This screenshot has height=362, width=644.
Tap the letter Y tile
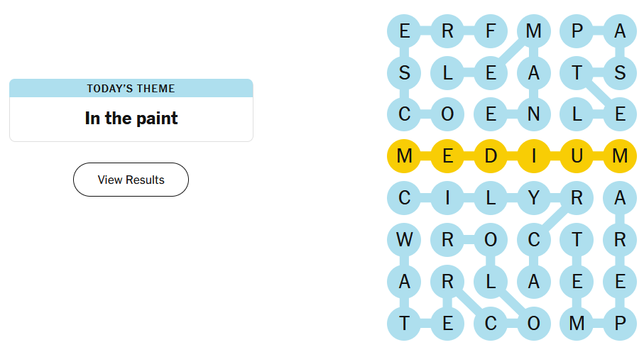click(x=534, y=198)
